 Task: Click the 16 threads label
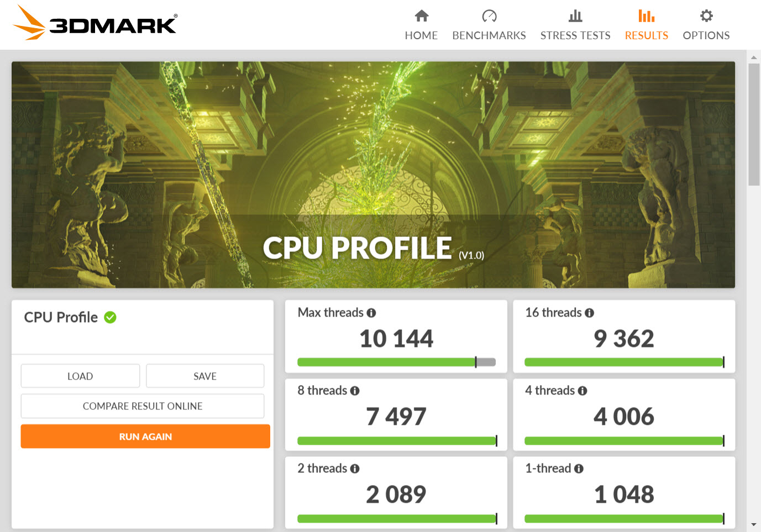tap(553, 313)
